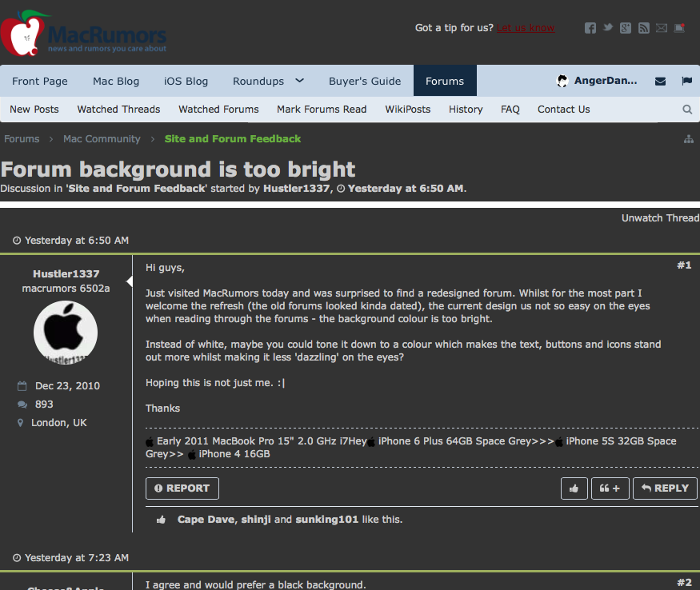
Task: Click the 'Yesterday at 6:50 AM' post timestamp
Action: [76, 241]
